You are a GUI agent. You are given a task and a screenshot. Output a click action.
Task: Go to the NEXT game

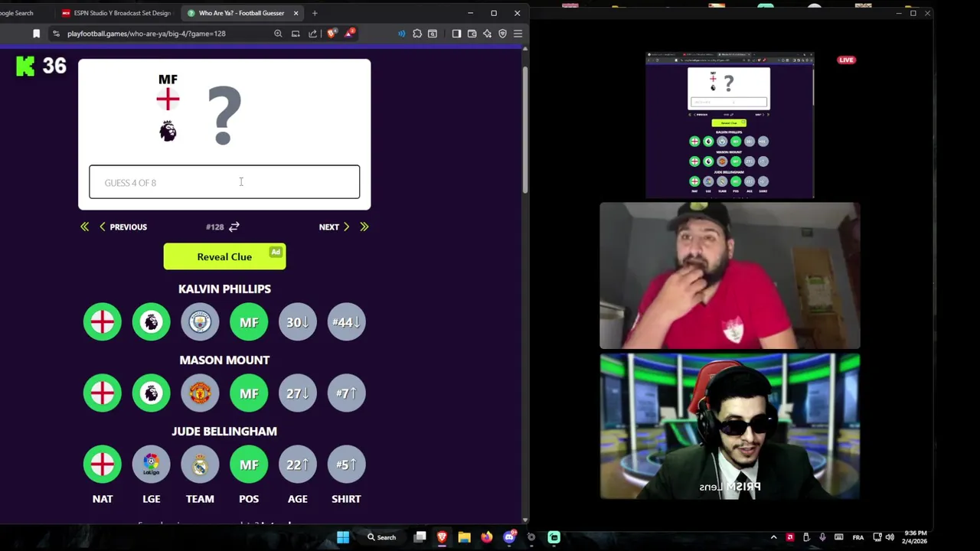[335, 227]
